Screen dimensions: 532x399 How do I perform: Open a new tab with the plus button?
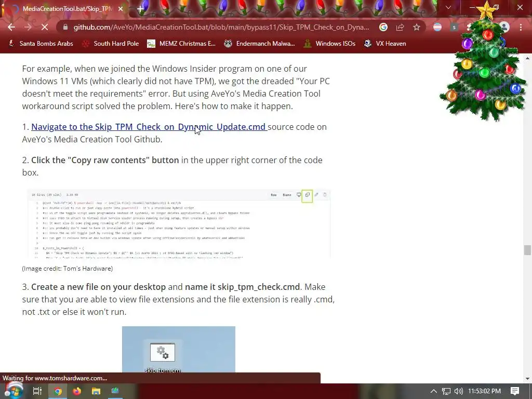[x=140, y=9]
